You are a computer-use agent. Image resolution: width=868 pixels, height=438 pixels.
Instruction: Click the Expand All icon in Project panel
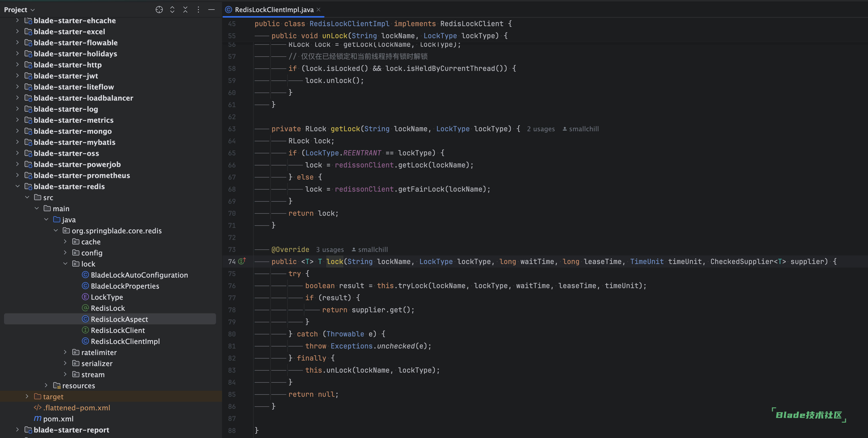click(172, 10)
